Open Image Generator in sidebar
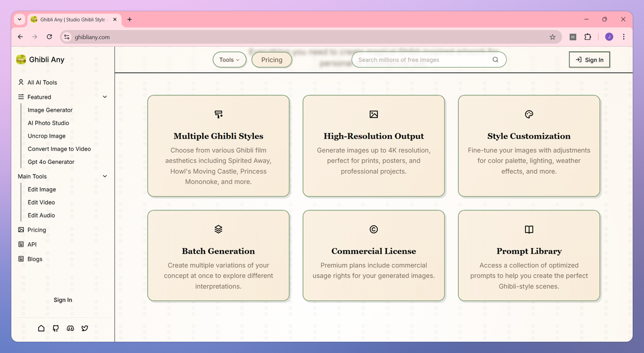This screenshot has width=644, height=353. [50, 110]
